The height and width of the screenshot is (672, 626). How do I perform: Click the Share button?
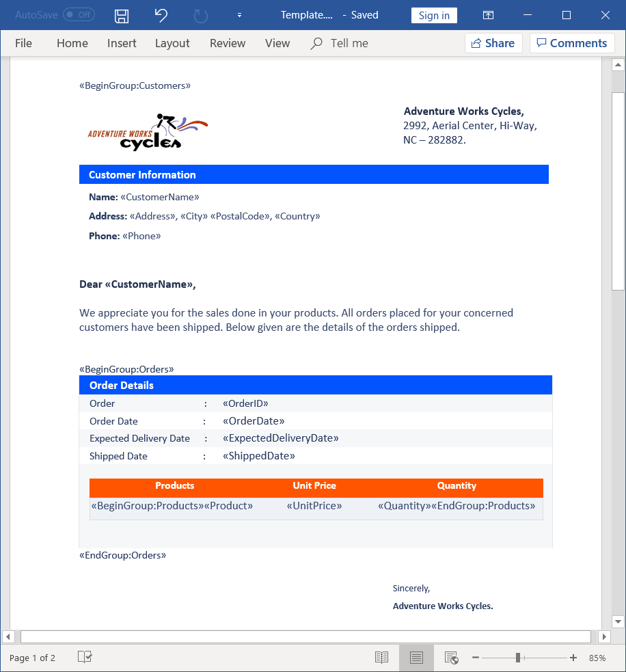tap(493, 43)
